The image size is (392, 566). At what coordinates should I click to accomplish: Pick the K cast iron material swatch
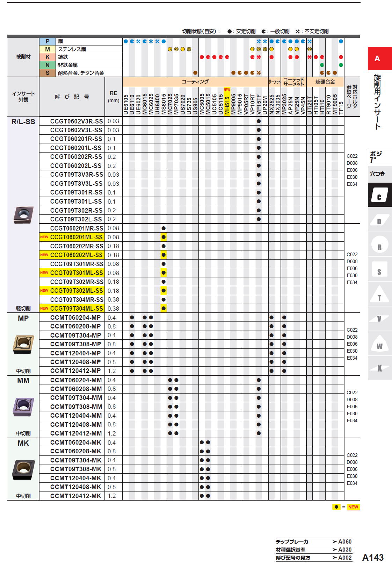(48, 57)
